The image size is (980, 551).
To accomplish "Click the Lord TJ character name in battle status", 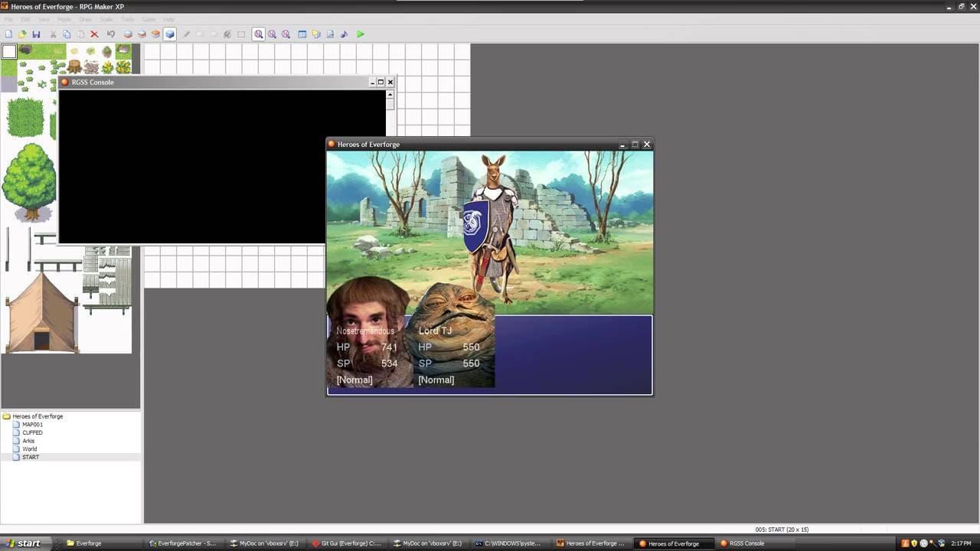I will click(x=435, y=331).
